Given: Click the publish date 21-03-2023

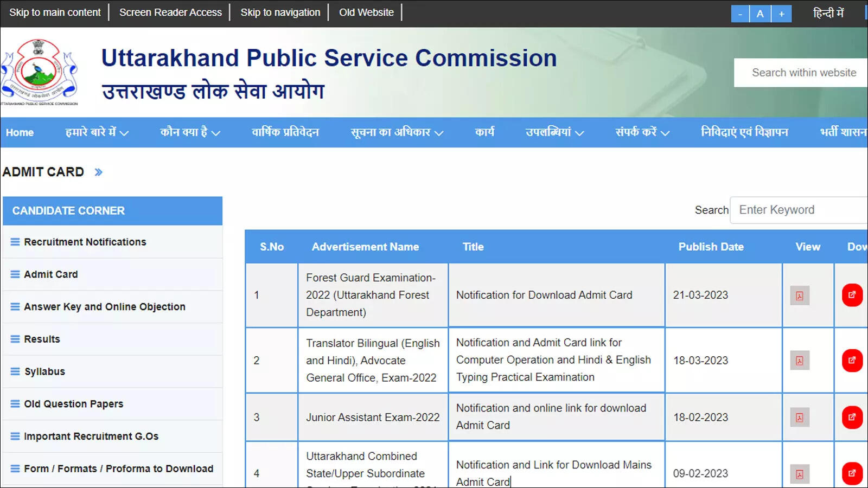Looking at the screenshot, I should (700, 295).
